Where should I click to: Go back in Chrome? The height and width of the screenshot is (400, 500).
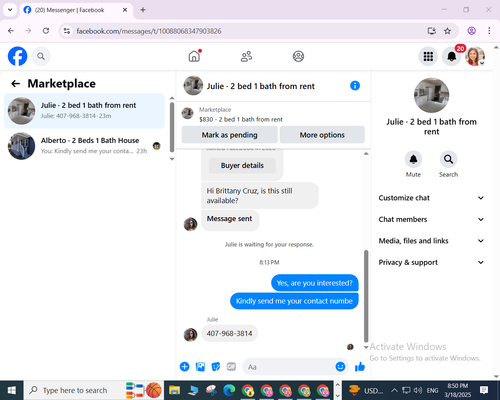(x=11, y=31)
